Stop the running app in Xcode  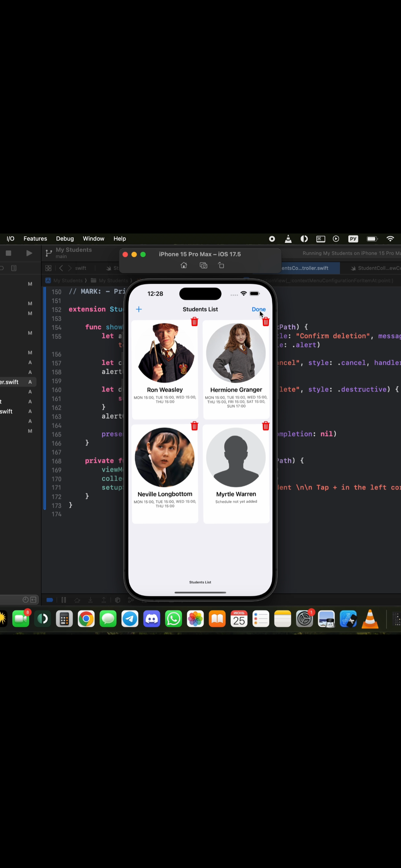[8, 253]
